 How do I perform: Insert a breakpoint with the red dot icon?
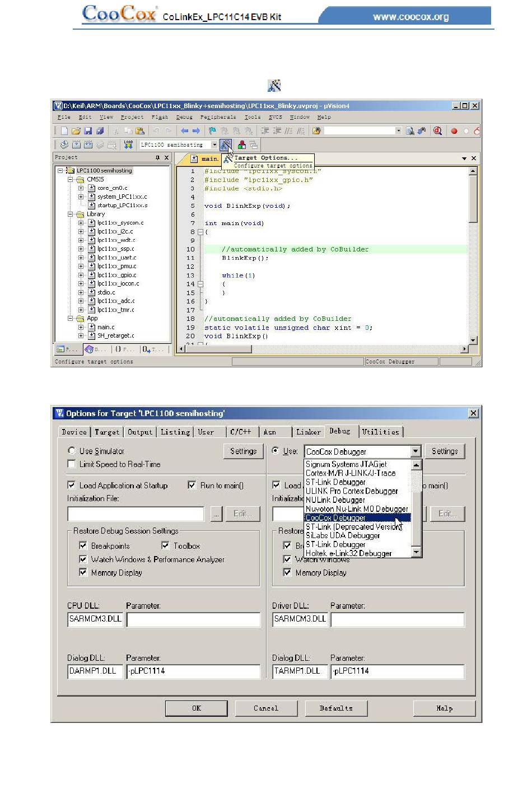(x=454, y=131)
